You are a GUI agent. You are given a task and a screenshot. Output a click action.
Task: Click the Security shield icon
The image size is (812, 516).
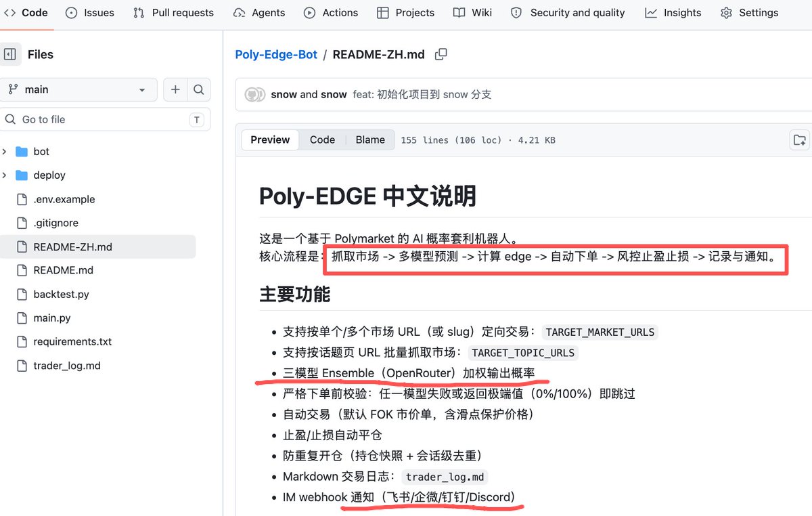pyautogui.click(x=517, y=12)
